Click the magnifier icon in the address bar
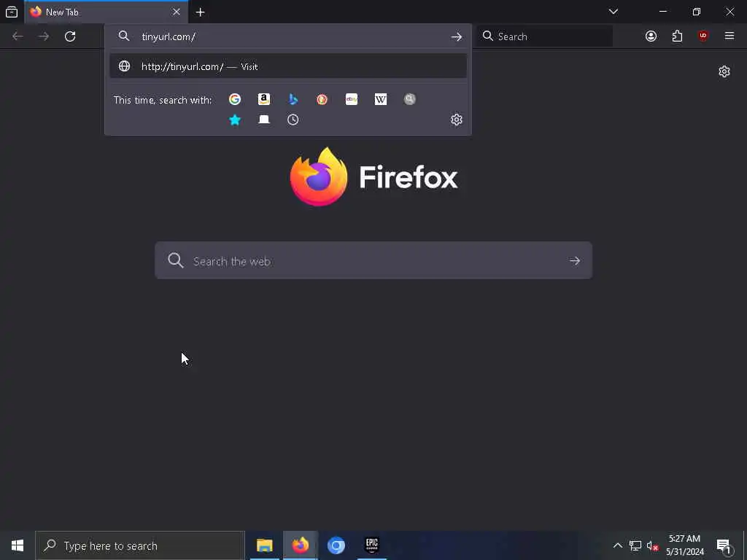Image resolution: width=747 pixels, height=560 pixels. [124, 36]
